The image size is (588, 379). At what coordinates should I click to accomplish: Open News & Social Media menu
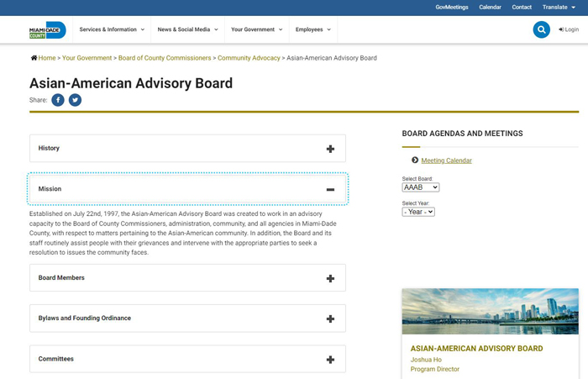pyautogui.click(x=187, y=29)
